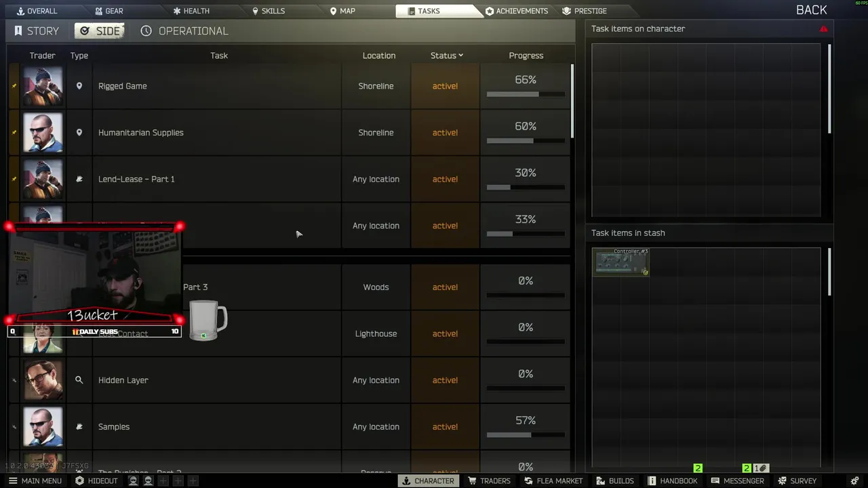The height and width of the screenshot is (488, 868).
Task: Click first group member avatar icon
Action: 133,481
